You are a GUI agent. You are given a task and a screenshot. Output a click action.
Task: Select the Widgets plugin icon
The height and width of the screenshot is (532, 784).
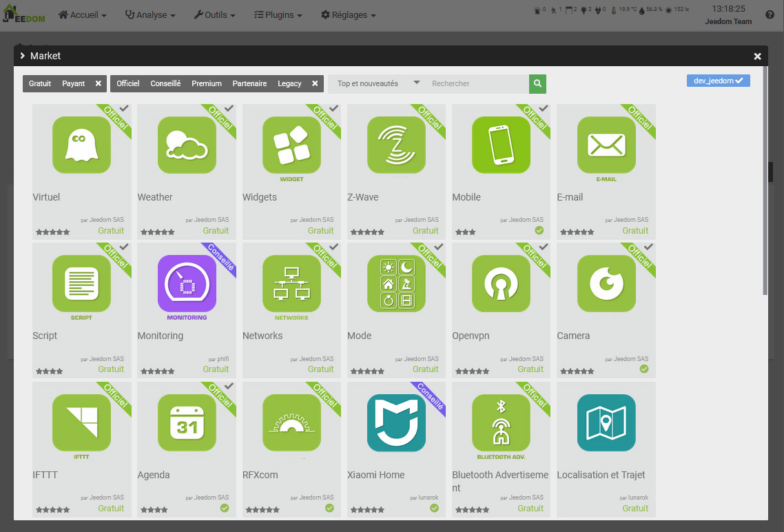[291, 145]
